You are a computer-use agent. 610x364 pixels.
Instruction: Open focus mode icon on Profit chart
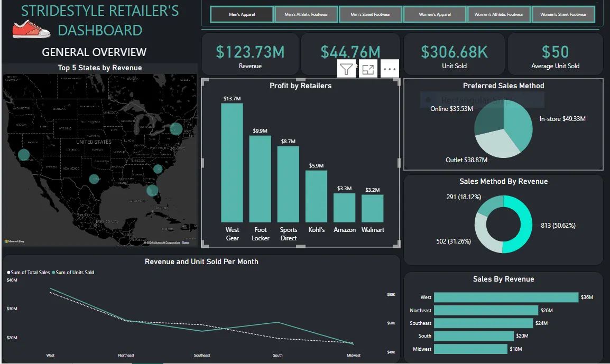pyautogui.click(x=368, y=69)
